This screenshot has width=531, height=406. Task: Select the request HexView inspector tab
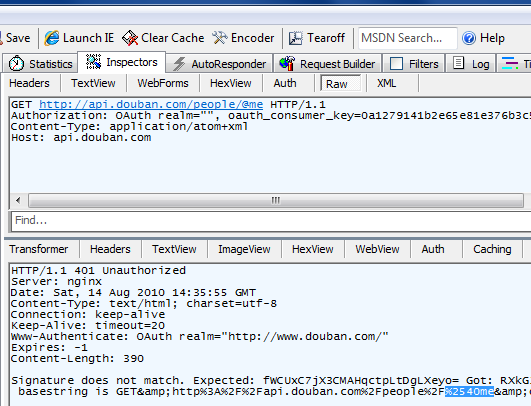231,83
